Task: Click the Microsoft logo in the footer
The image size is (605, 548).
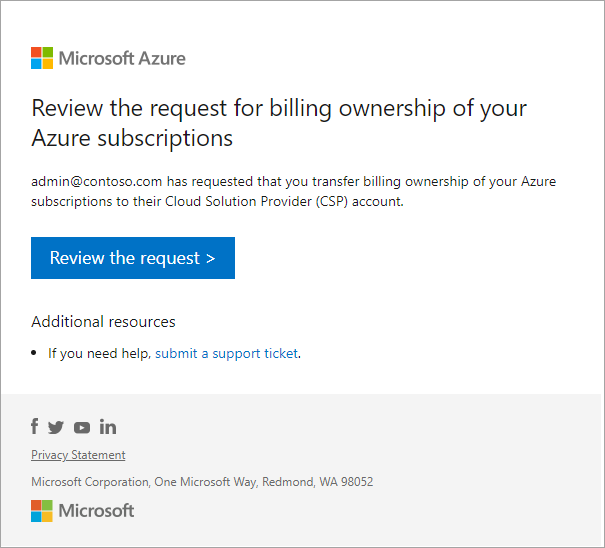Action: click(x=83, y=511)
